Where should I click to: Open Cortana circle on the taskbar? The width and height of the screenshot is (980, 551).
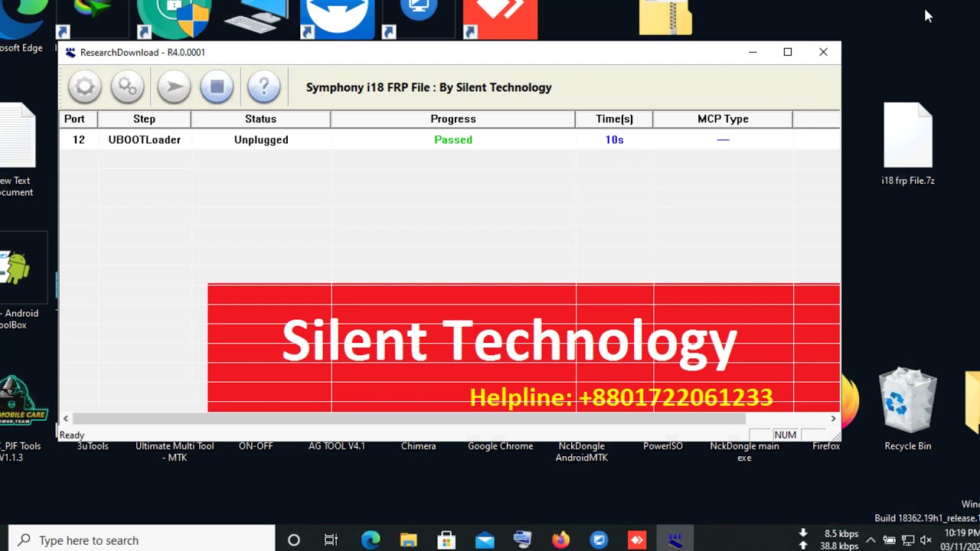pos(293,540)
